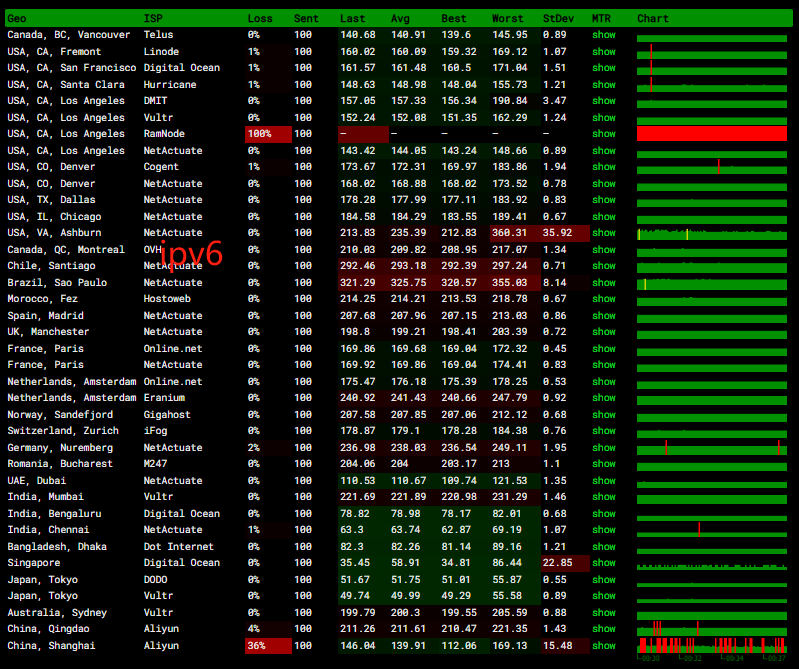799x669 pixels.
Task: Click the Last column header
Action: pyautogui.click(x=353, y=18)
